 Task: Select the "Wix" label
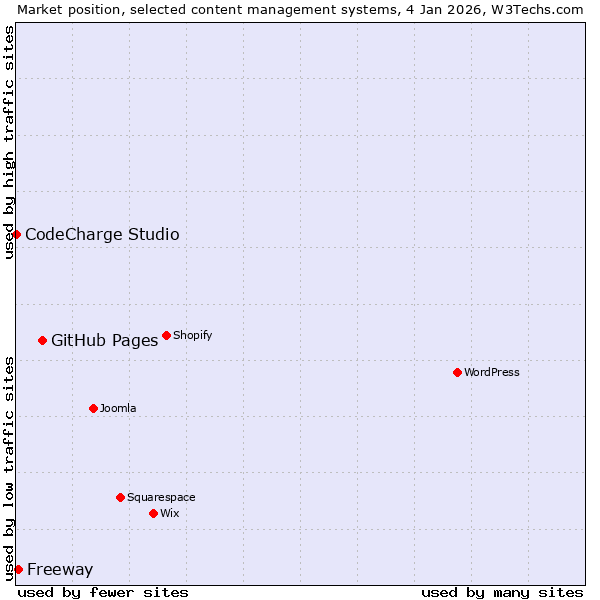tap(170, 513)
